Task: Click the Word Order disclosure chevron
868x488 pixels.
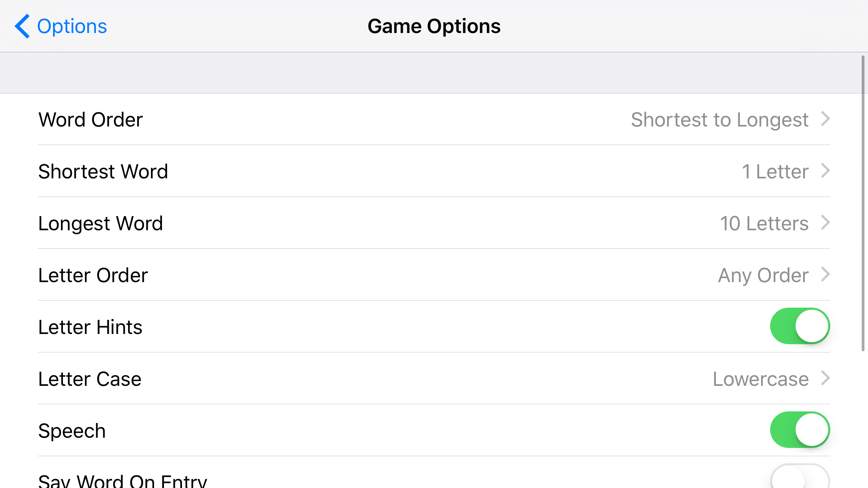Action: click(825, 119)
